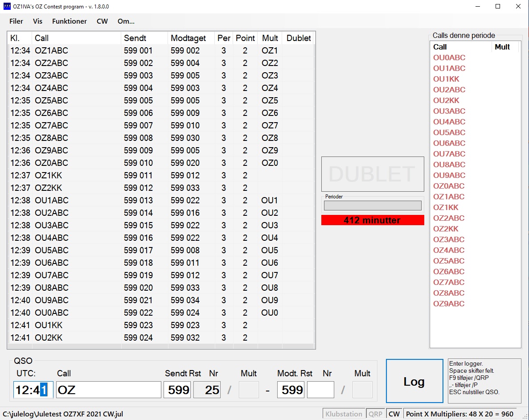Sort log by the Call column header
Image resolution: width=529 pixels, height=420 pixels.
point(76,38)
